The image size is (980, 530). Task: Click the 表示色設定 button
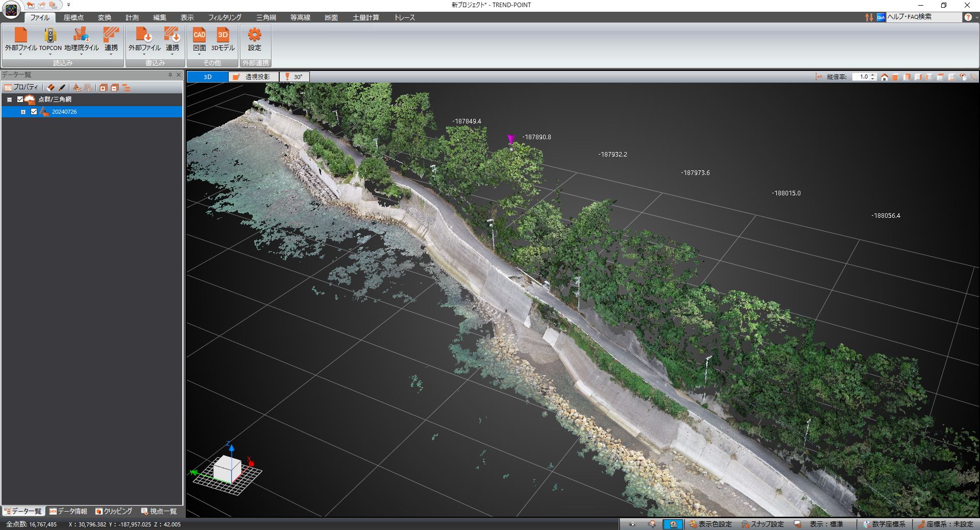[710, 524]
